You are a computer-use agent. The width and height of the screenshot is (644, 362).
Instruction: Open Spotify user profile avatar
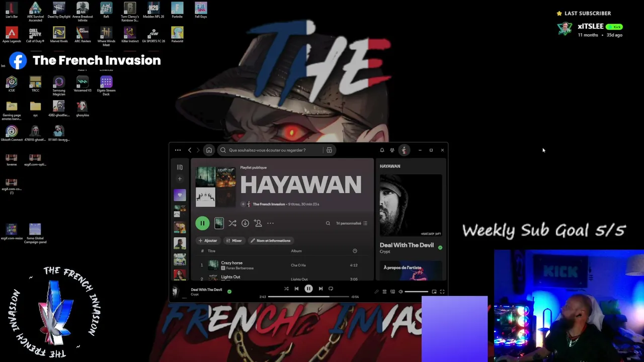point(404,150)
